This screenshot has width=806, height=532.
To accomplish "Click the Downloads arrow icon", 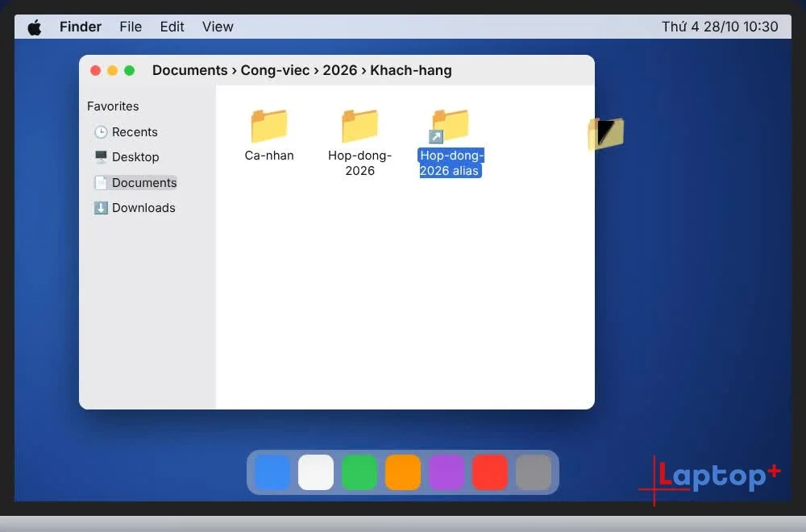I will (101, 208).
